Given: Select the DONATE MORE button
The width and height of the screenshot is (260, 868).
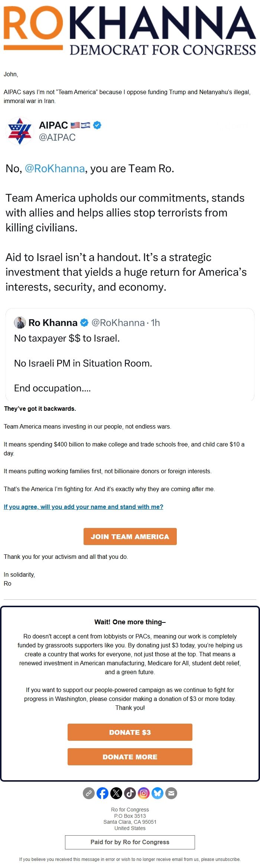Looking at the screenshot, I should click(130, 756).
